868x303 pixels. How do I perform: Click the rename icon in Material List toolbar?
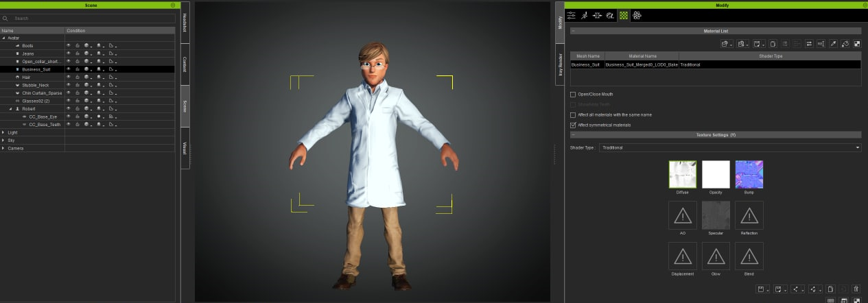(821, 44)
